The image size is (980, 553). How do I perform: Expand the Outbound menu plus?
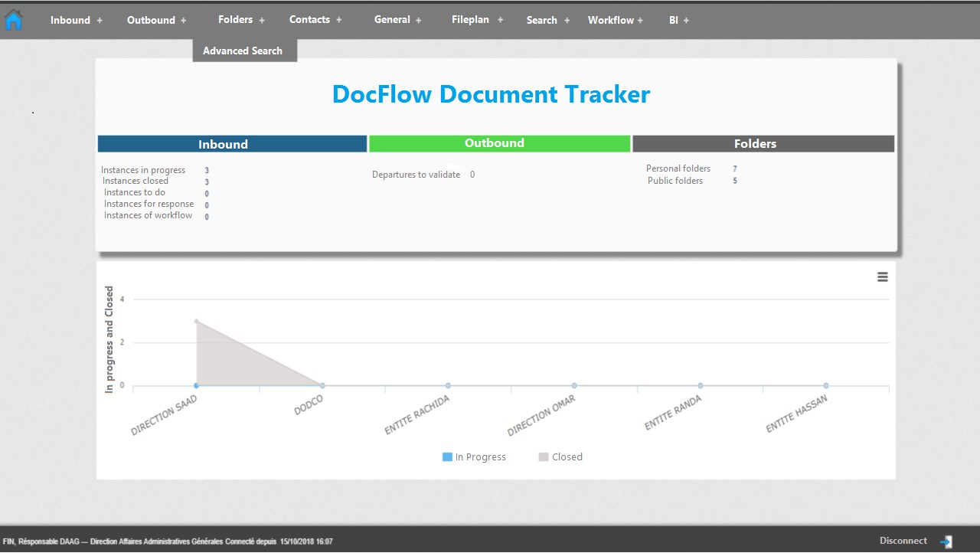click(183, 21)
